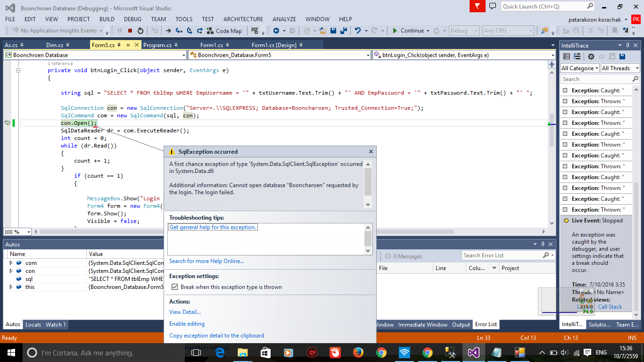Open IntelliTrace settings gear icon
644x362 pixels.
click(x=591, y=57)
